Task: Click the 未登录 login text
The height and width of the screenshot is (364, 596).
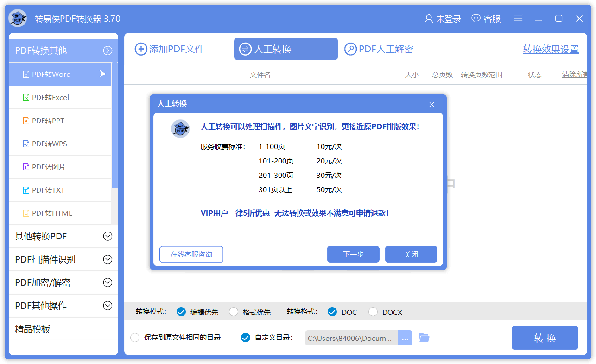Action: pos(449,19)
